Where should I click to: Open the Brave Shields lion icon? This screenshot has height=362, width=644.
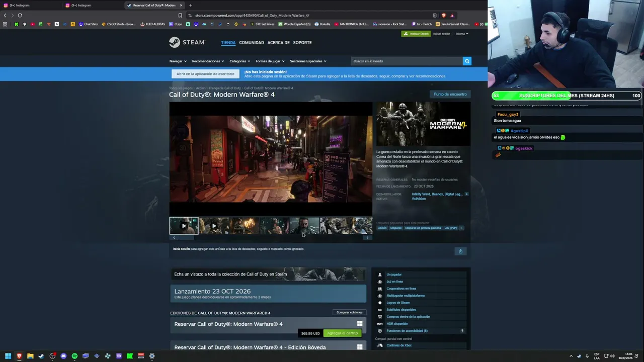(x=443, y=15)
